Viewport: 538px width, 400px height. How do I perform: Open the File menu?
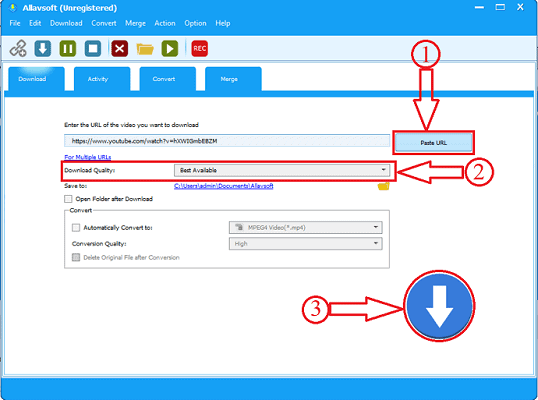15,23
